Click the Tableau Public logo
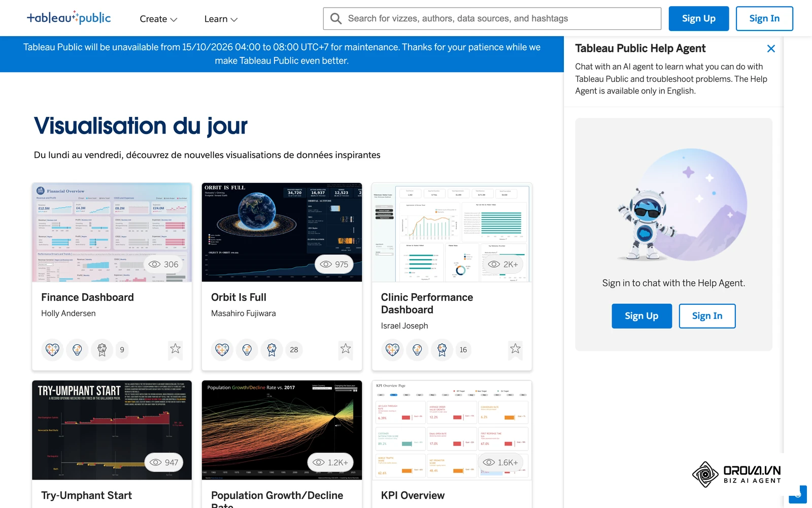This screenshot has height=508, width=812. click(x=69, y=18)
